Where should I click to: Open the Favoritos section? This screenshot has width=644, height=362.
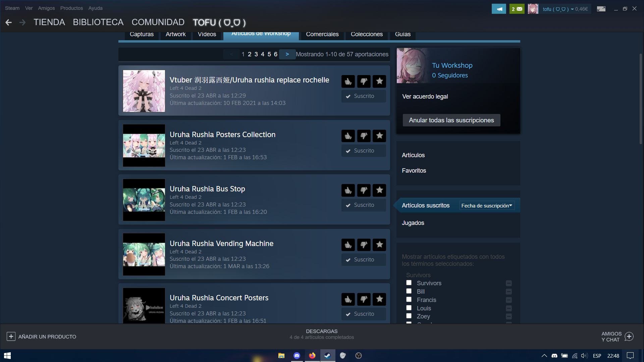tap(414, 171)
